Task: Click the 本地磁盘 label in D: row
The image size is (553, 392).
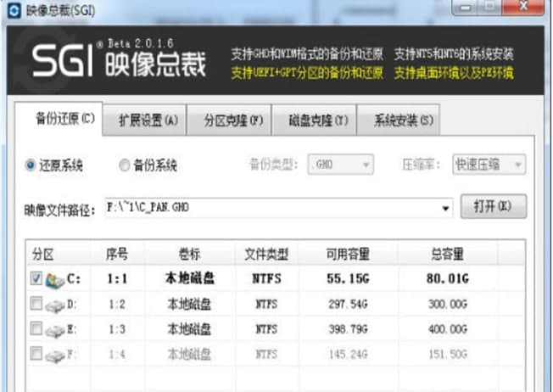Action: 189,304
